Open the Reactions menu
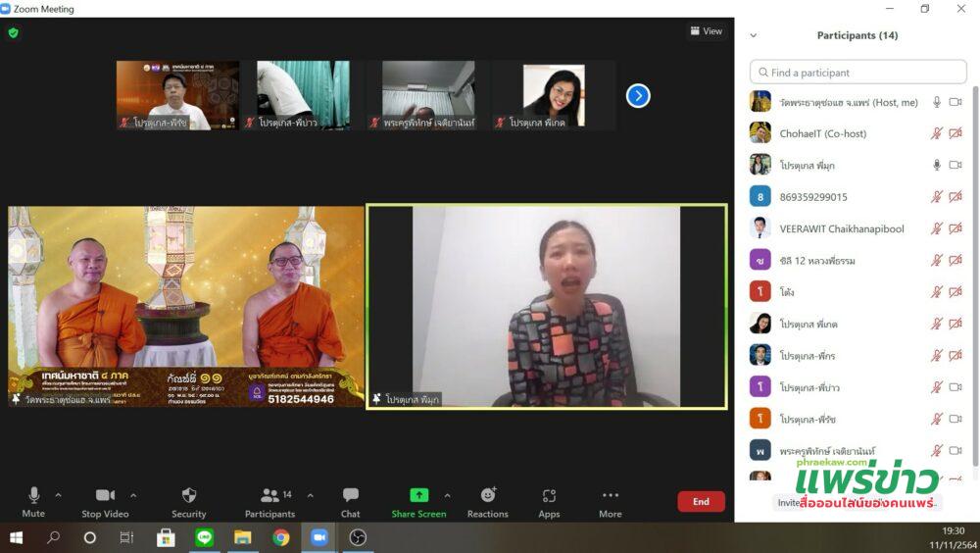980x553 pixels. click(487, 496)
